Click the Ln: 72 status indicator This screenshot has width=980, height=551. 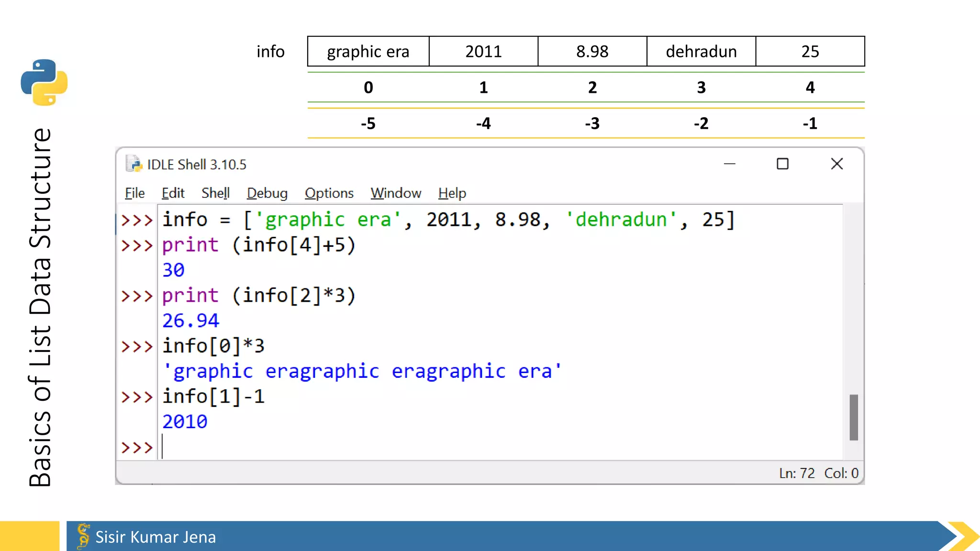click(x=797, y=473)
